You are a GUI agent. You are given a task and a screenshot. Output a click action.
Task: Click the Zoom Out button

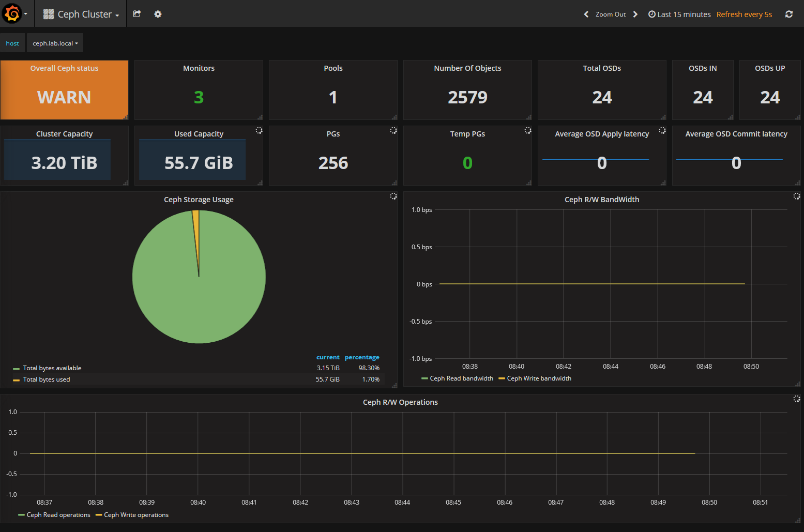click(611, 14)
